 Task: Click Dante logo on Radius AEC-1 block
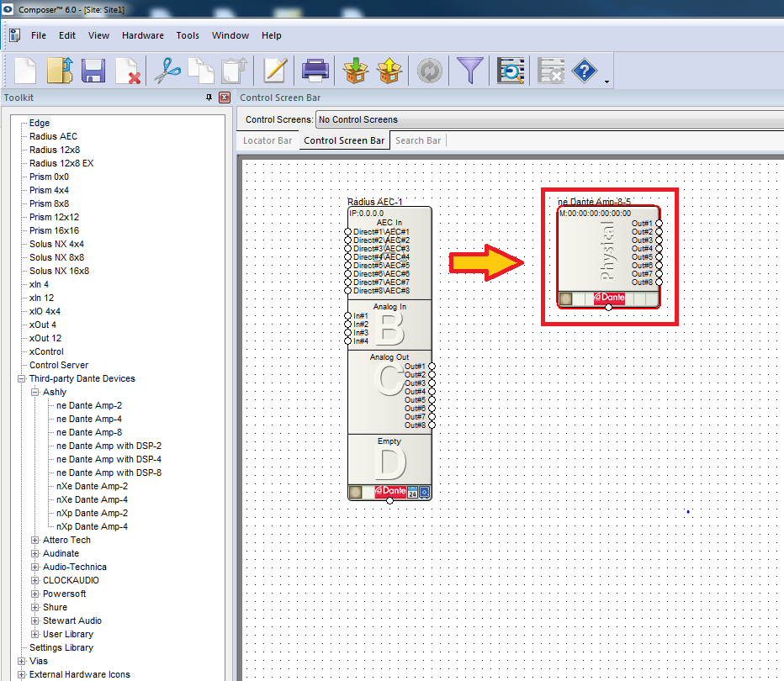click(x=390, y=491)
